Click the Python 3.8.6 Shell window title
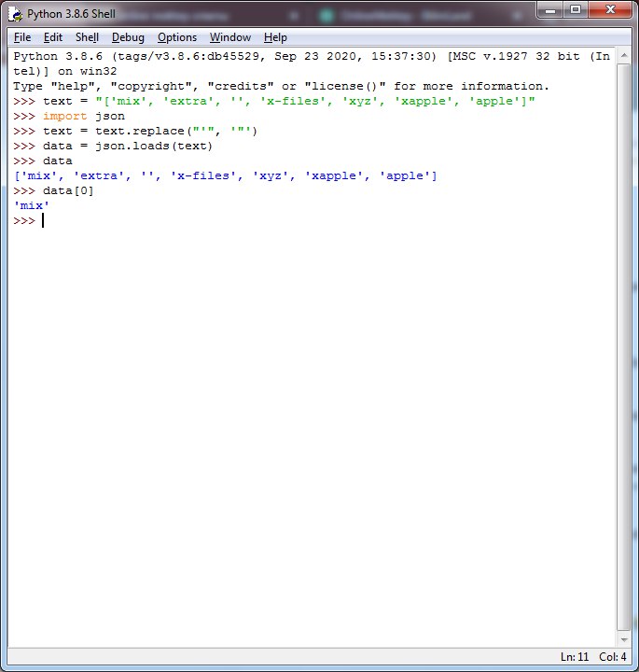The height and width of the screenshot is (672, 639). 71,14
